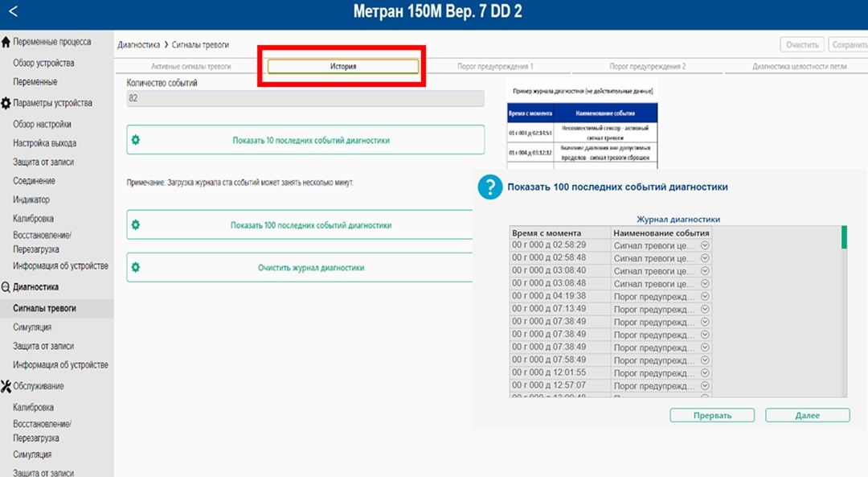Image resolution: width=868 pixels, height=477 pixels.
Task: Expand event row at 07:13:49
Action: pos(705,309)
